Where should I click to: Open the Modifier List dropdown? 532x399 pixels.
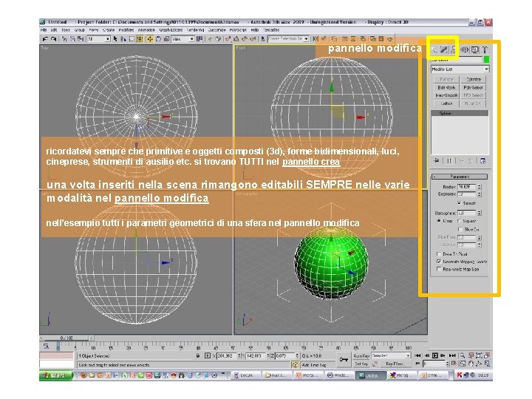460,69
